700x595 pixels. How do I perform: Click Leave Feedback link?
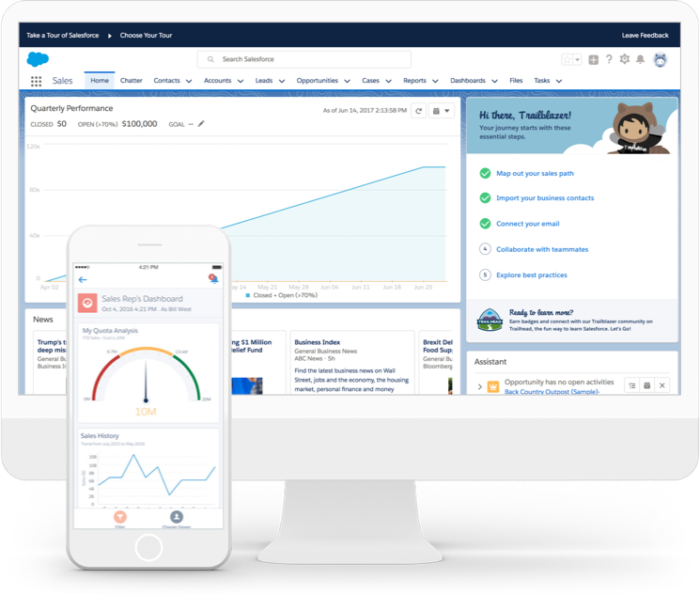[646, 36]
